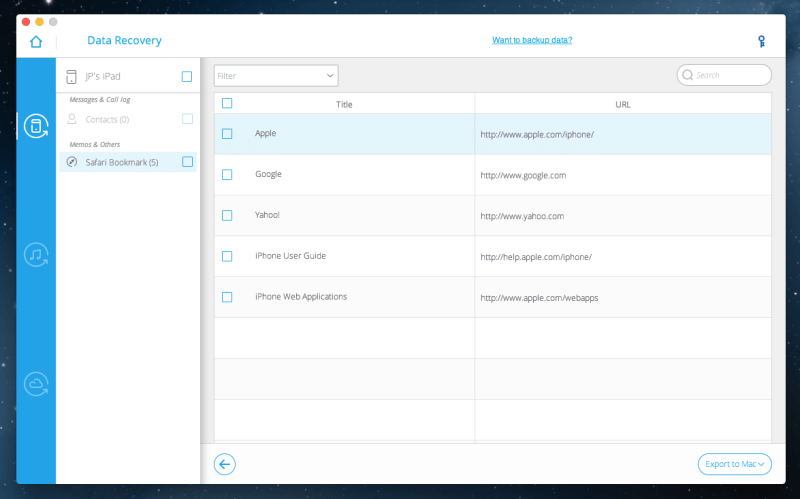Check the iPhone Web Applications checkbox
The width and height of the screenshot is (800, 499).
pos(227,297)
